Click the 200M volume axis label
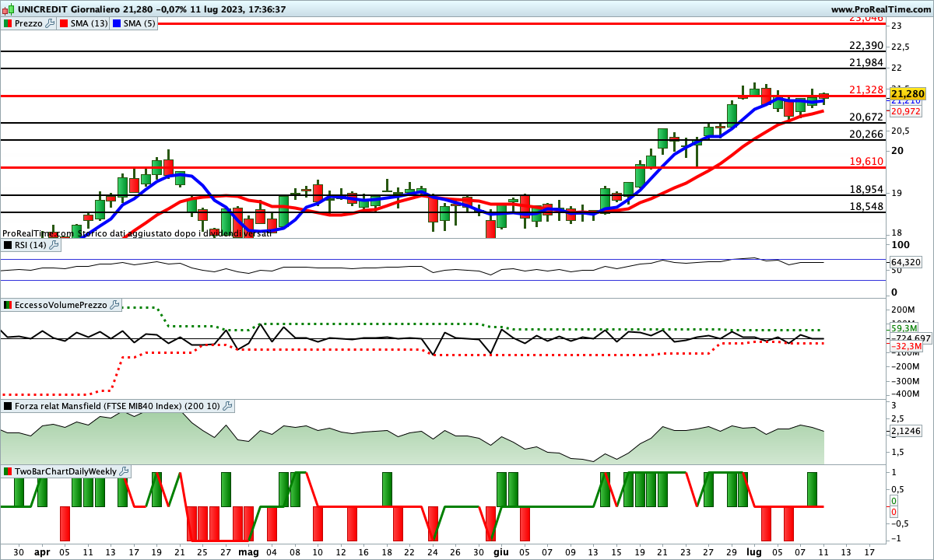Screen dimensions: 934x560 [x=904, y=310]
